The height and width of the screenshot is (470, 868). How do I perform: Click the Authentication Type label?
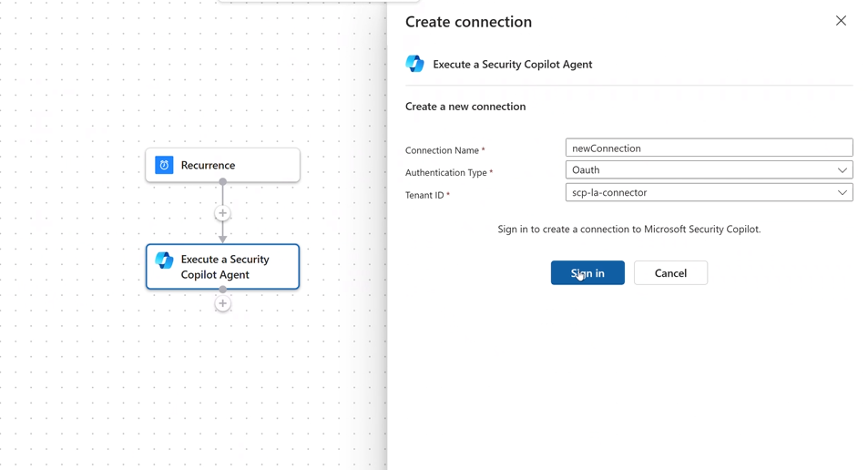tap(445, 173)
